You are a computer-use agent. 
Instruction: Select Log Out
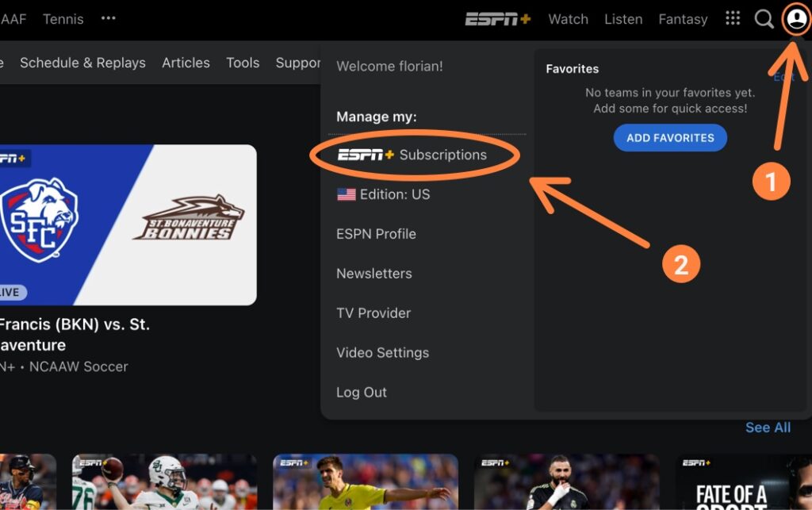(x=362, y=393)
